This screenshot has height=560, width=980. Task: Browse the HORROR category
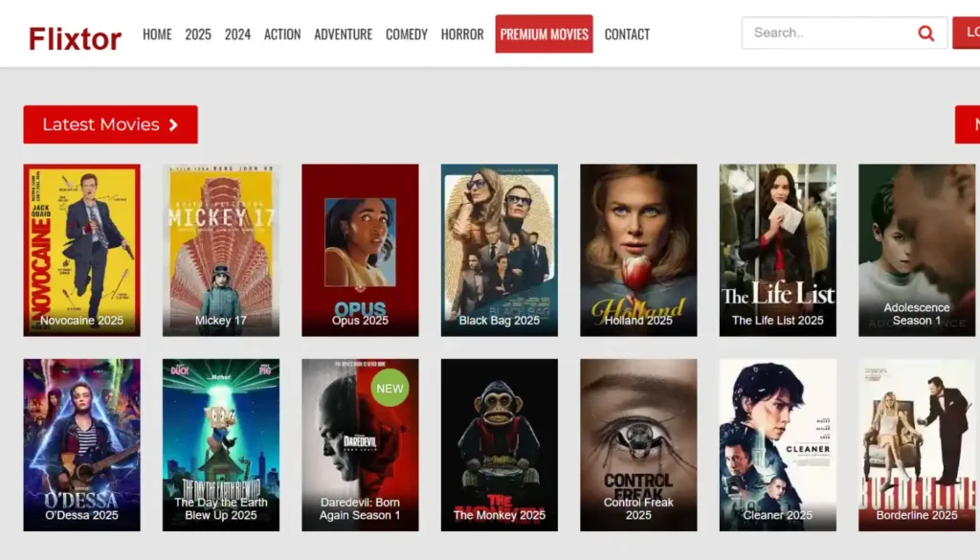coord(462,34)
